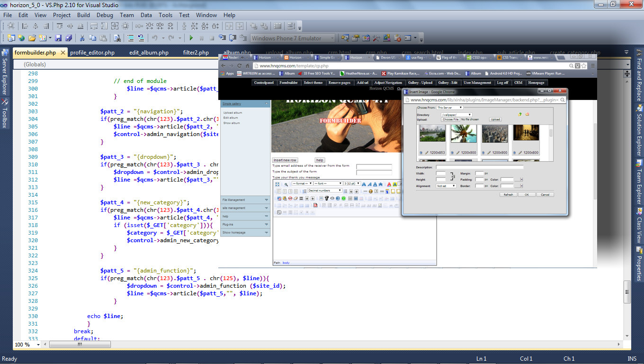
Task: Click the Find in Files icon
Action: pyautogui.click(x=116, y=38)
